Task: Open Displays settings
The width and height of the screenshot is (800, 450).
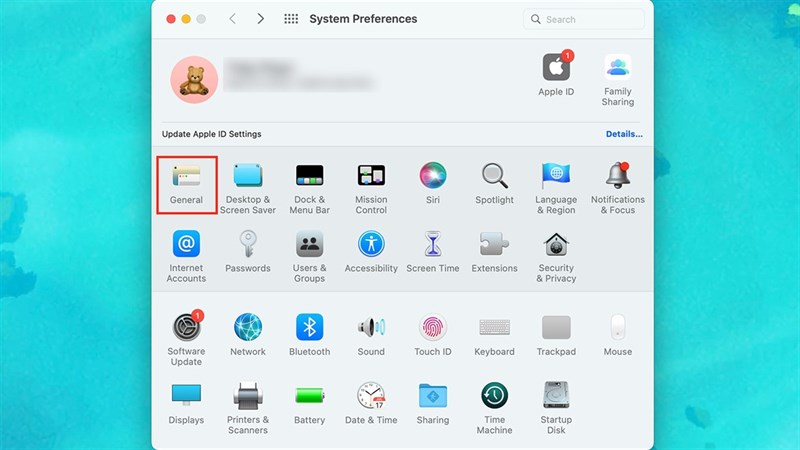Action: (x=186, y=403)
